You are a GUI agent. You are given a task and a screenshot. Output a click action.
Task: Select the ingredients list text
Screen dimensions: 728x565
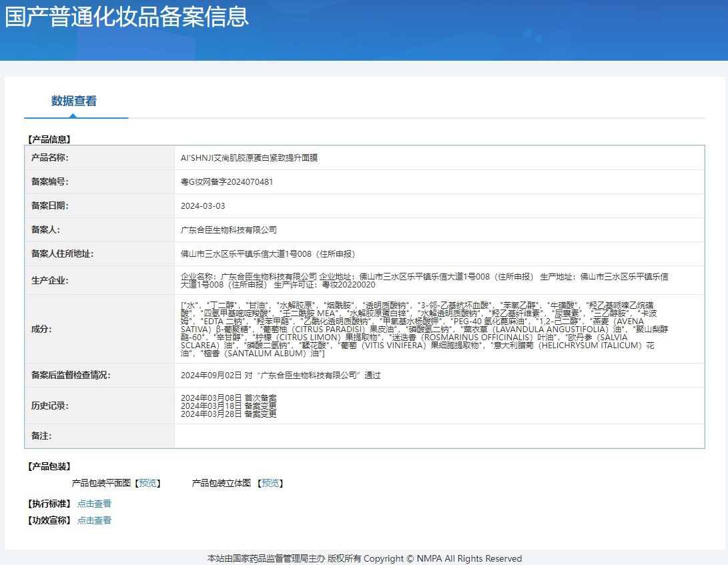click(x=424, y=329)
